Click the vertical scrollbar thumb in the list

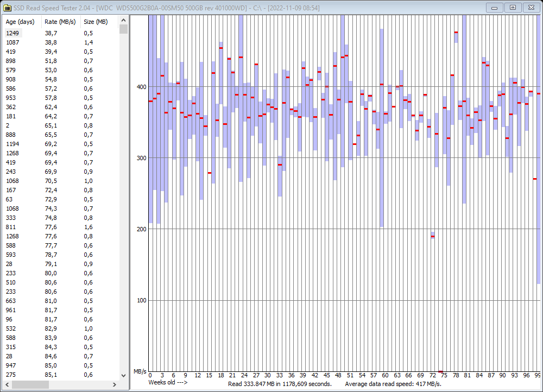coord(123,29)
